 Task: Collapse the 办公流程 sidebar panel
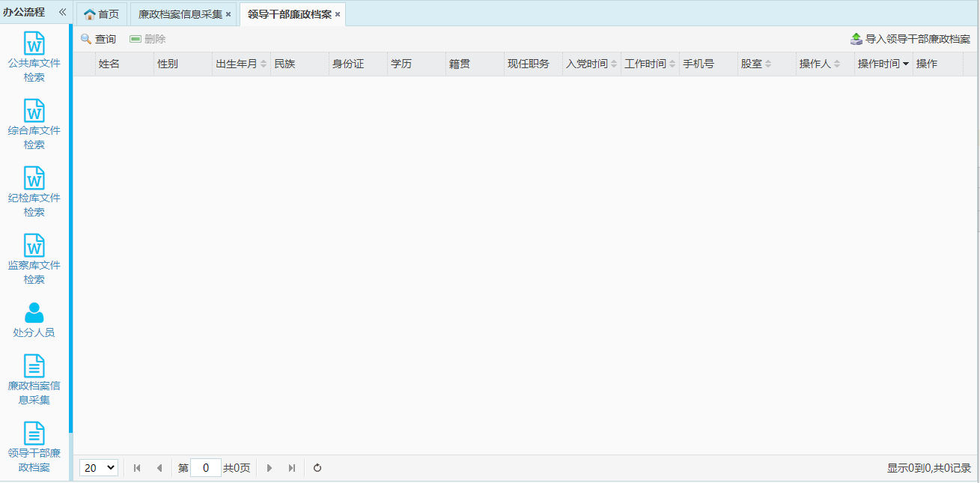[x=62, y=13]
